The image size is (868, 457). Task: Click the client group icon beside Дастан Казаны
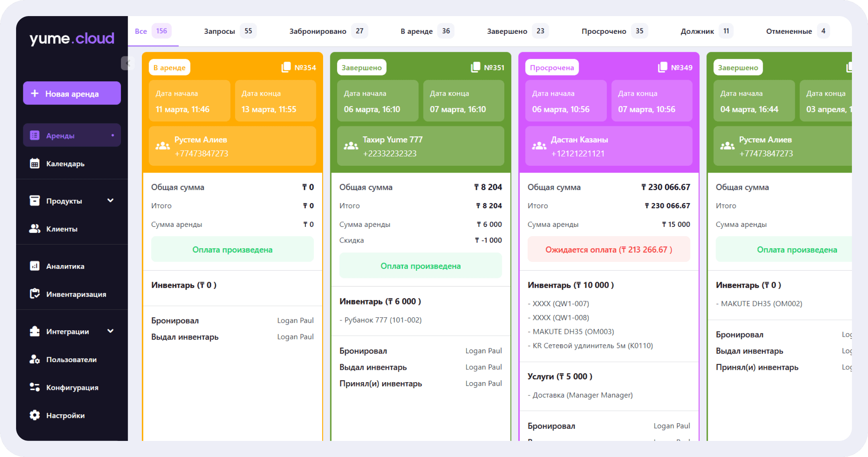[x=539, y=146]
